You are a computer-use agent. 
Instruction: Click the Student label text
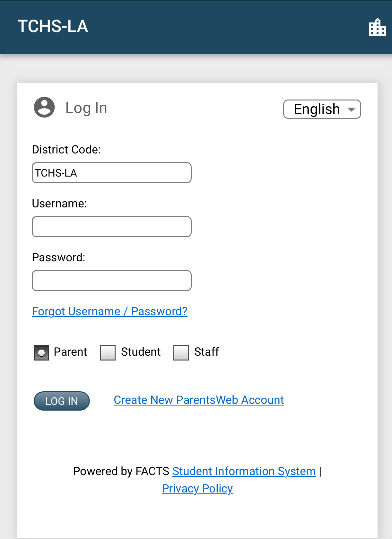click(x=141, y=352)
